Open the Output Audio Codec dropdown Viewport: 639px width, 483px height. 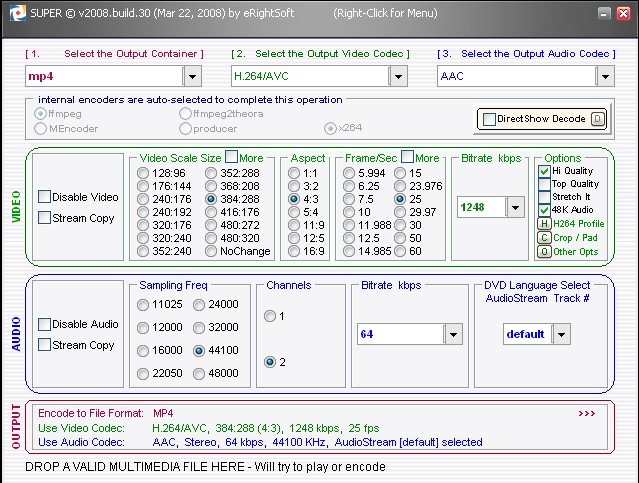pos(605,77)
